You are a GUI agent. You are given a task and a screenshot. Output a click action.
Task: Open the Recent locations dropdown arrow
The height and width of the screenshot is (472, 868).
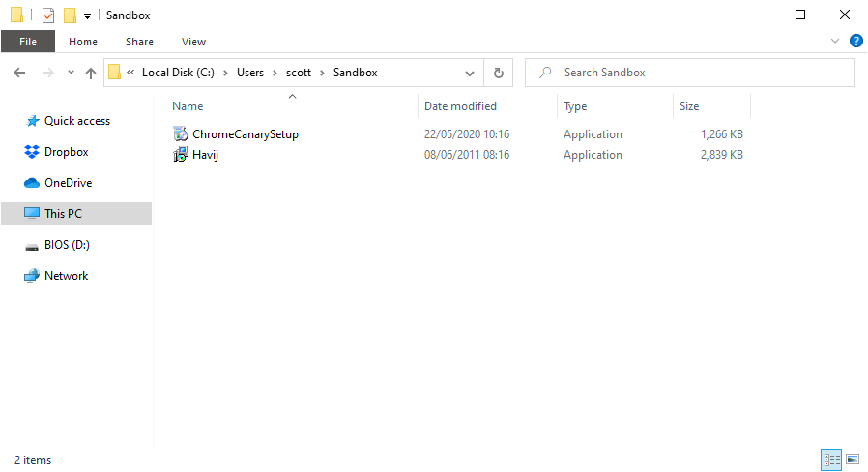(x=71, y=73)
